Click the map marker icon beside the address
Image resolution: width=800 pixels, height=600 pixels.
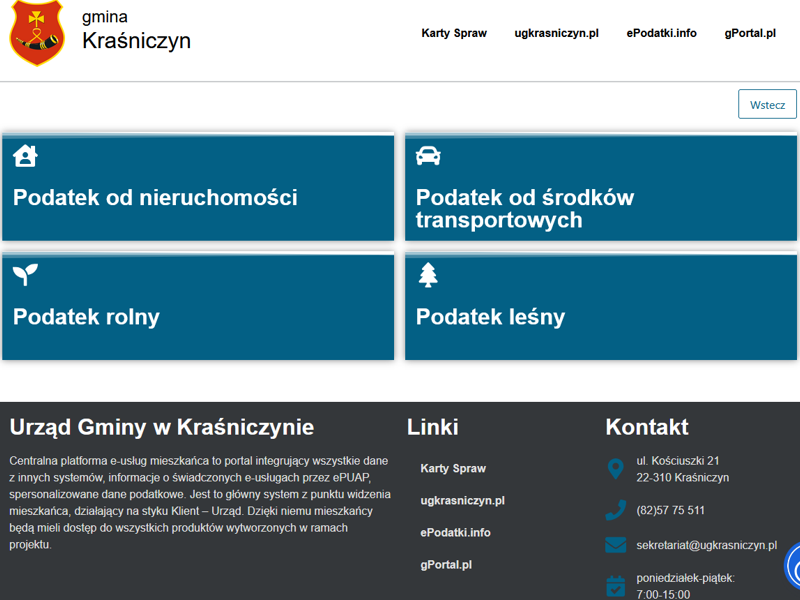pos(616,468)
